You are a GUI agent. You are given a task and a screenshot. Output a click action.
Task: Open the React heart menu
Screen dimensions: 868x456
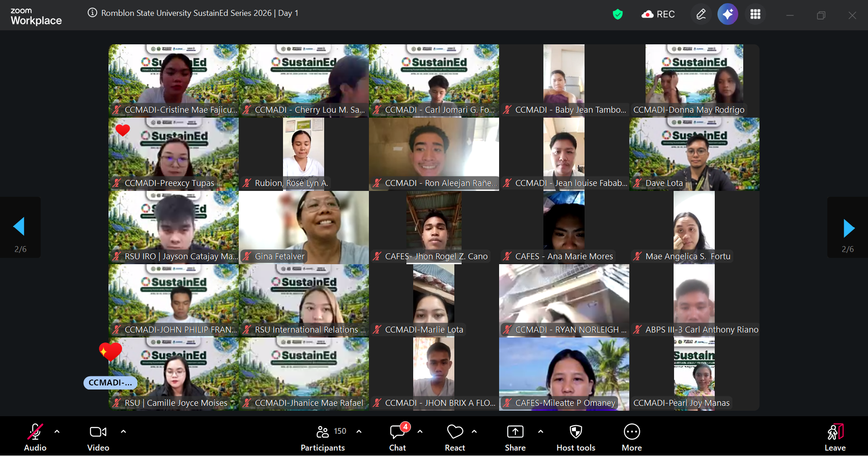coord(455,437)
